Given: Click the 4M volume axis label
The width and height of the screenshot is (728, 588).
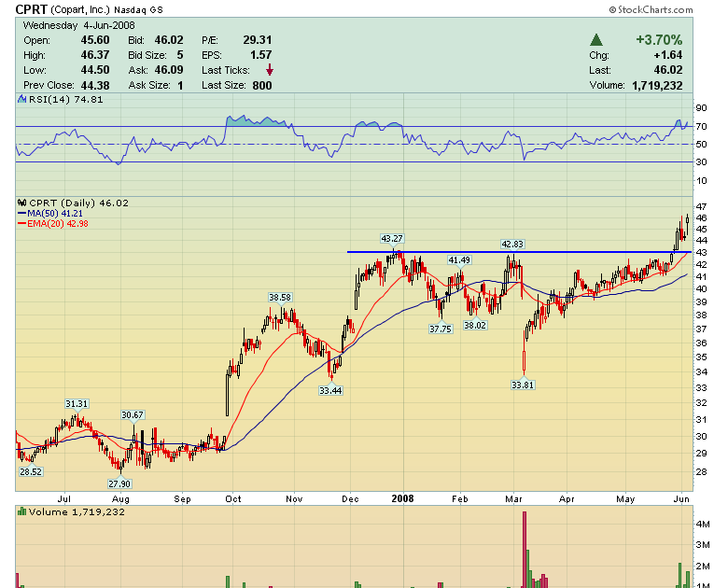Looking at the screenshot, I should [703, 524].
